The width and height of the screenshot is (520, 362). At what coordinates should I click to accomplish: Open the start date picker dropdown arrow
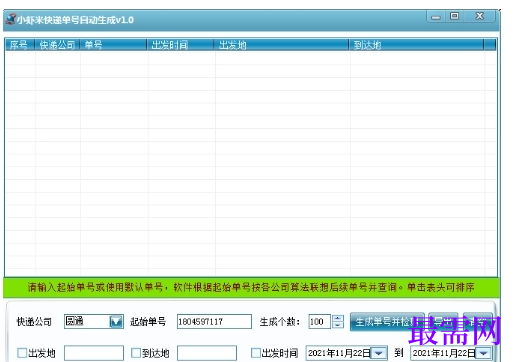pyautogui.click(x=379, y=353)
